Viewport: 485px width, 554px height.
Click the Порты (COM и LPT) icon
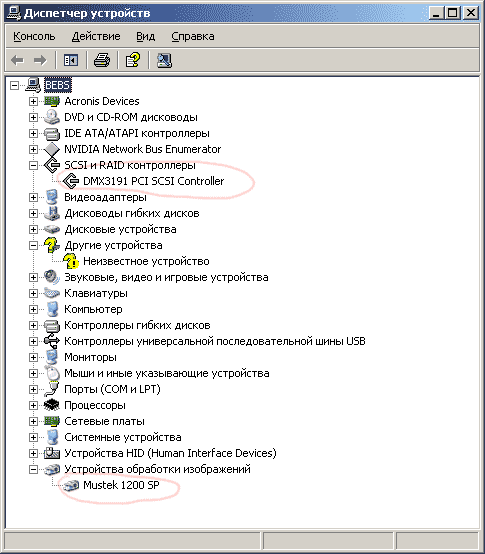coord(52,389)
